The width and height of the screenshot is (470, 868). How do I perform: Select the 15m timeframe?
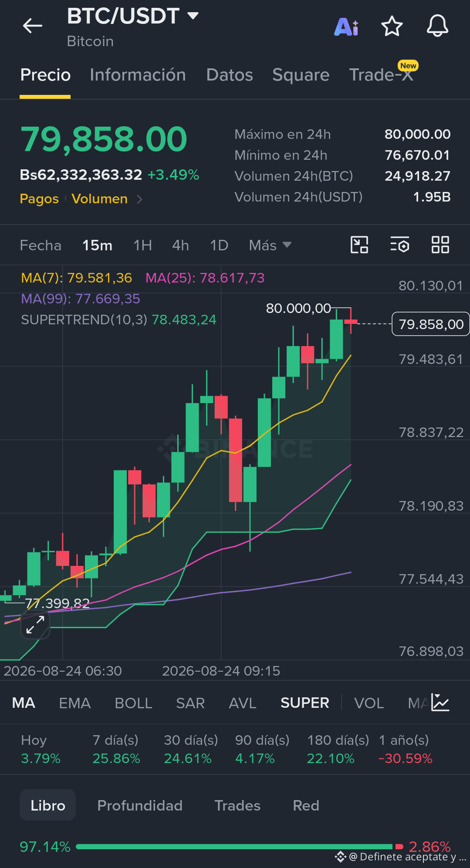tap(98, 246)
